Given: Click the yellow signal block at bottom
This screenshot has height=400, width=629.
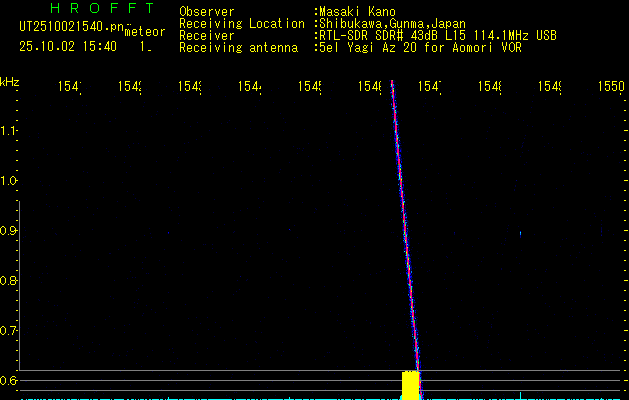Looking at the screenshot, I should (x=410, y=384).
